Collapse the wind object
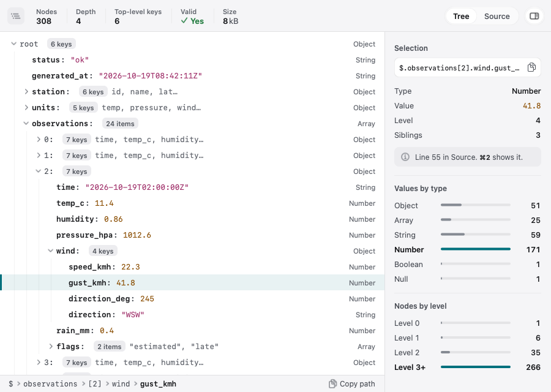 pos(51,251)
